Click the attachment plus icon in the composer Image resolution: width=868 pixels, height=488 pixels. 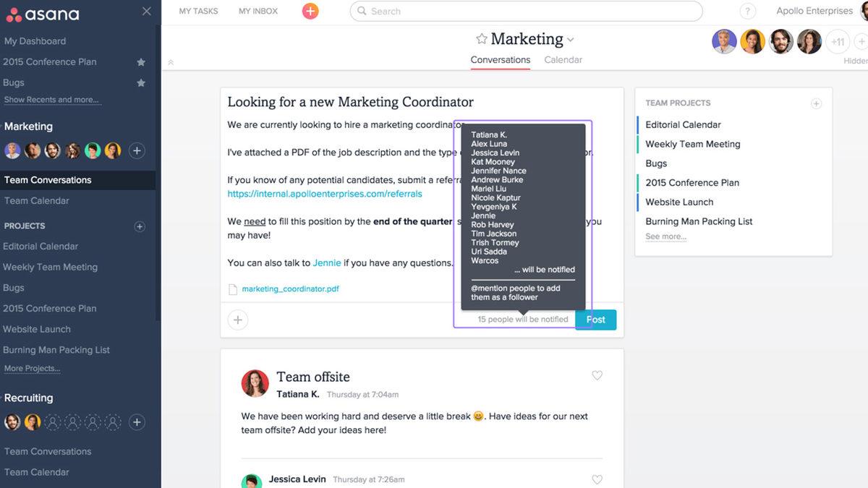pyautogui.click(x=237, y=320)
